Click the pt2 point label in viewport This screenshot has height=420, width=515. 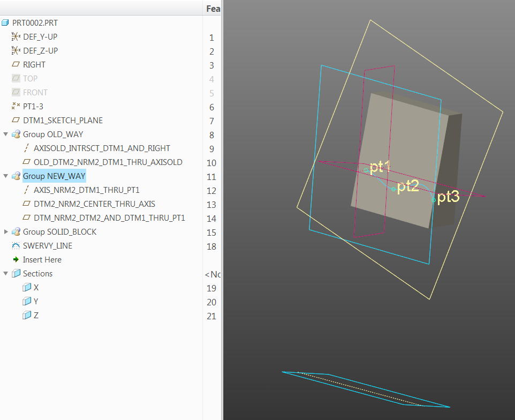click(408, 186)
